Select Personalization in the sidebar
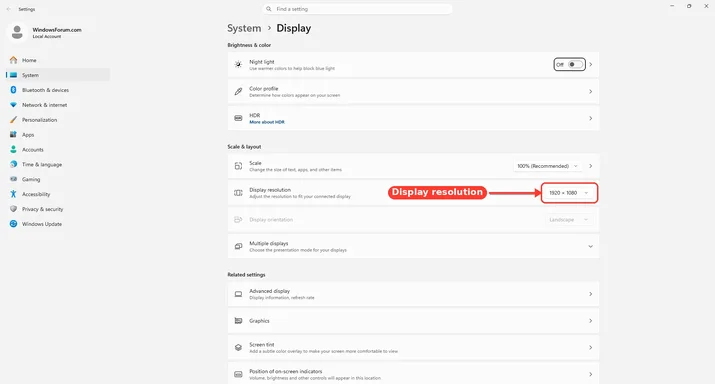 58,119
